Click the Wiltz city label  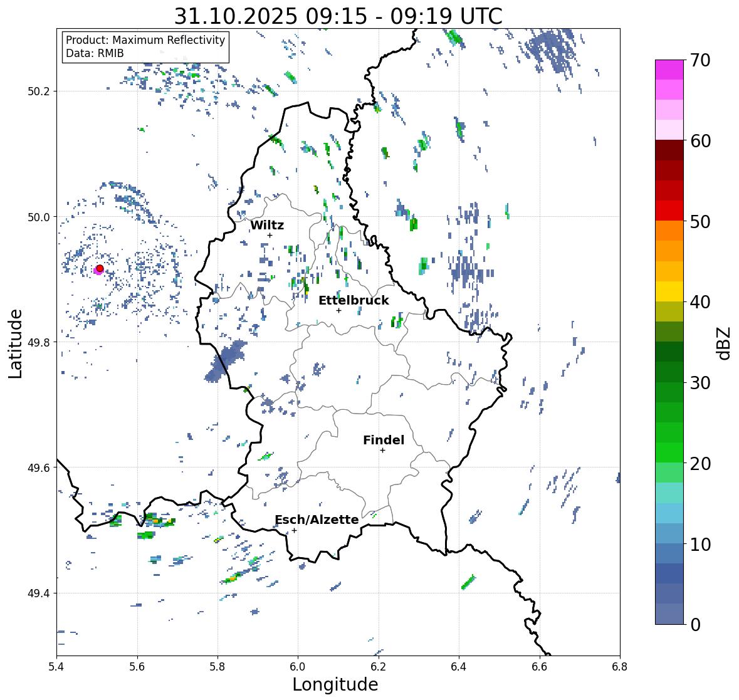point(267,225)
